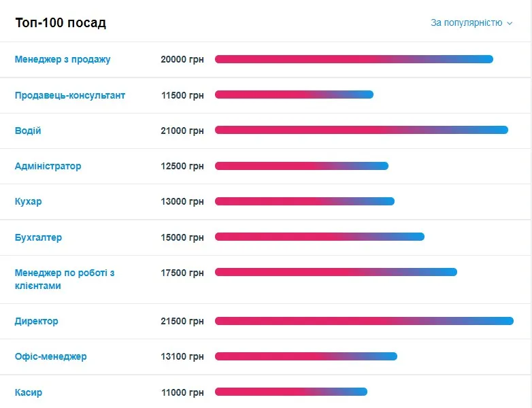The image size is (532, 408).
Task: Click the salary bar for Водій
Action: (361, 130)
